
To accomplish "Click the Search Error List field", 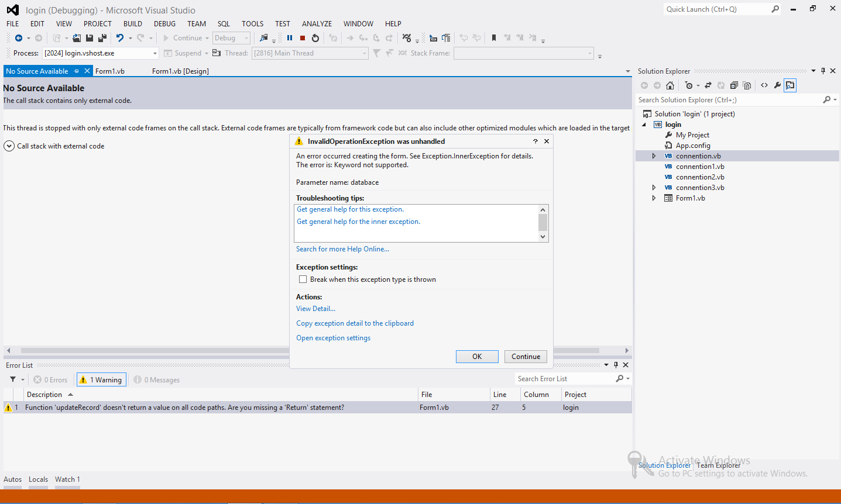I will coord(565,379).
